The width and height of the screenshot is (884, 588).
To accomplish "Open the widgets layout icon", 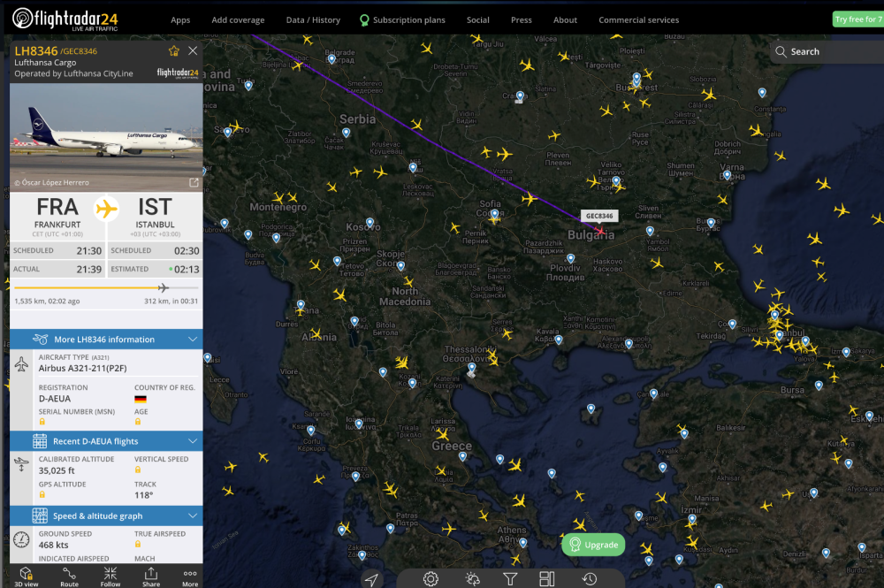I will coord(547,579).
